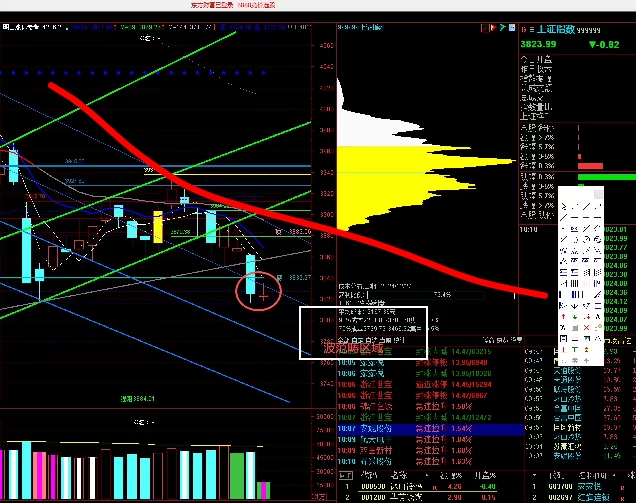Select the diagonal trend line tool in top row
The width and height of the screenshot is (636, 503).
point(587,206)
